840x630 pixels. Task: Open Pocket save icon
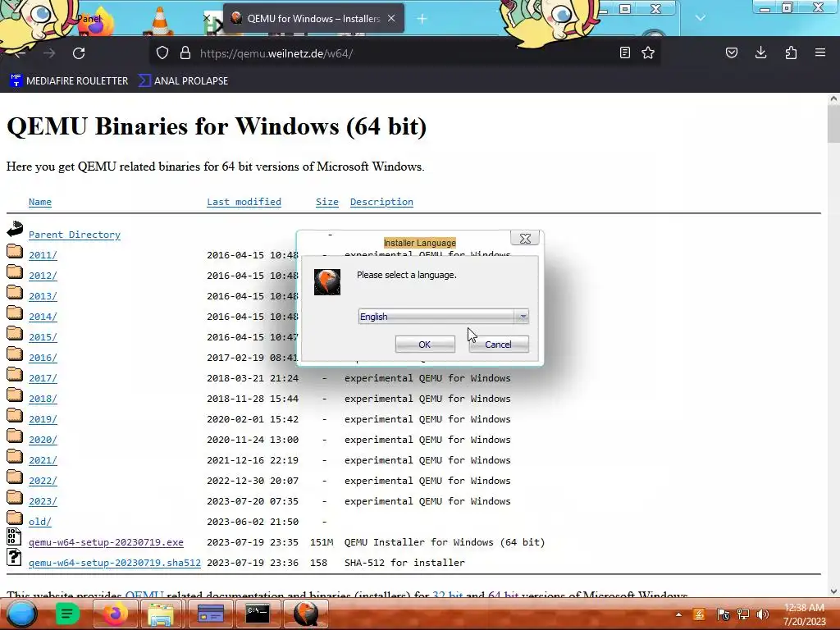coord(731,52)
